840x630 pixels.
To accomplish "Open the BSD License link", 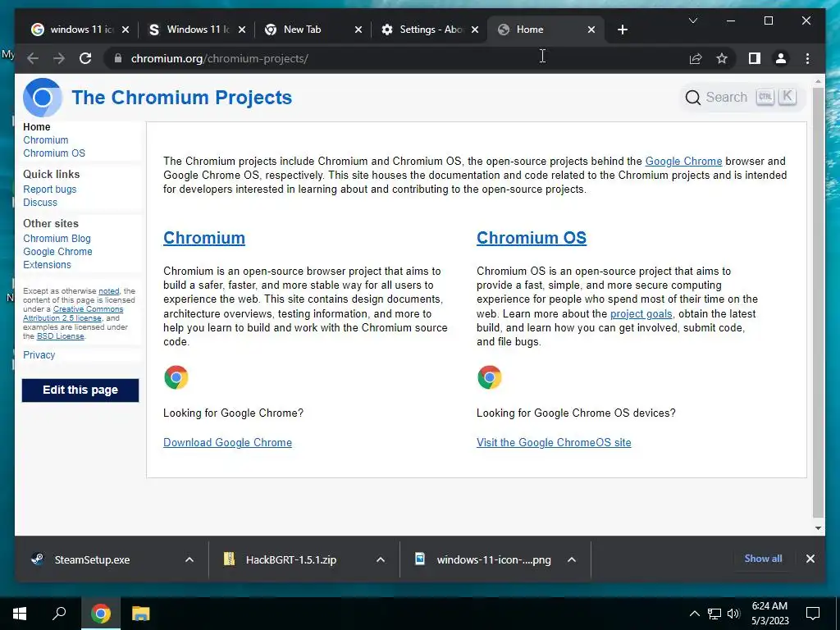I will click(61, 336).
